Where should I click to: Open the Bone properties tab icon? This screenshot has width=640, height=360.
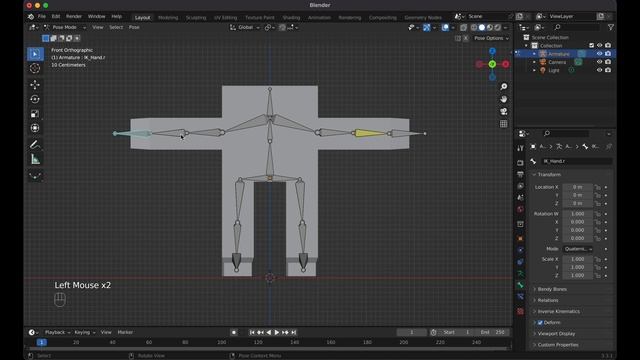click(520, 285)
